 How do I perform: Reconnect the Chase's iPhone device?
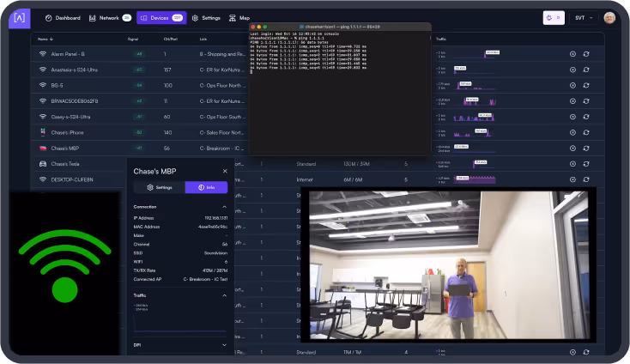tap(586, 132)
